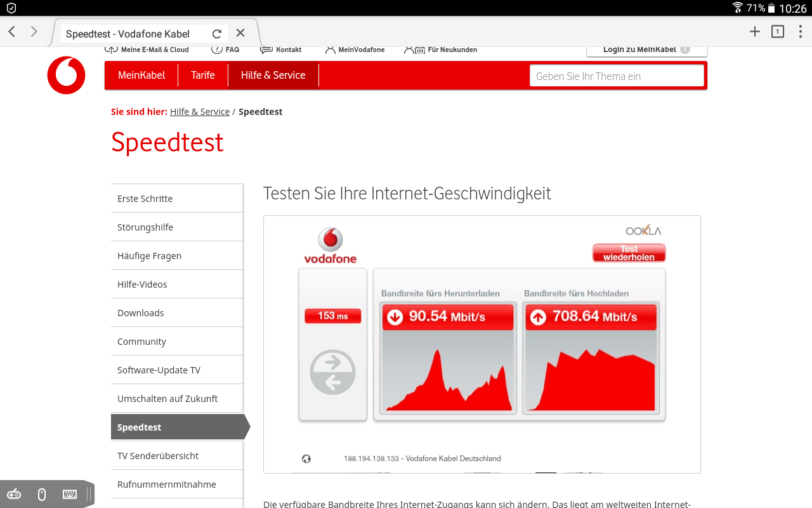812x508 pixels.
Task: Click the grey transfer arrows icon
Action: click(x=333, y=373)
